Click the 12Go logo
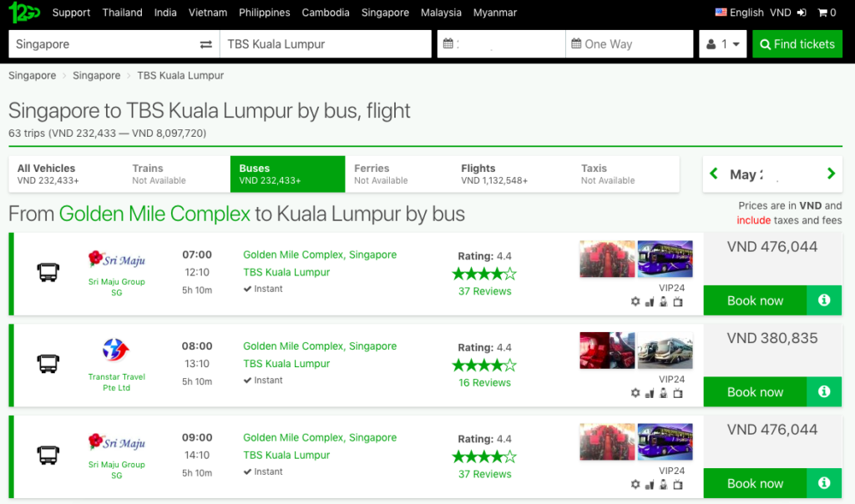This screenshot has width=855, height=504. pos(24,13)
